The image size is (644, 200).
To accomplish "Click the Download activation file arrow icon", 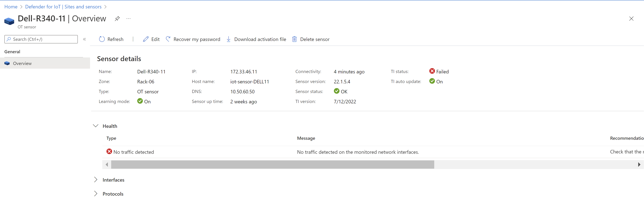I will (228, 39).
